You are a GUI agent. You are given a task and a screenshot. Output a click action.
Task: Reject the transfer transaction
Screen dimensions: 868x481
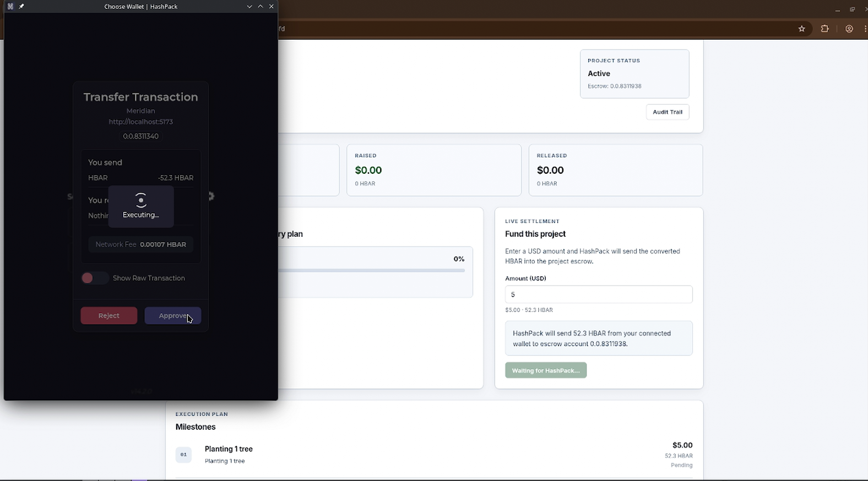(109, 315)
